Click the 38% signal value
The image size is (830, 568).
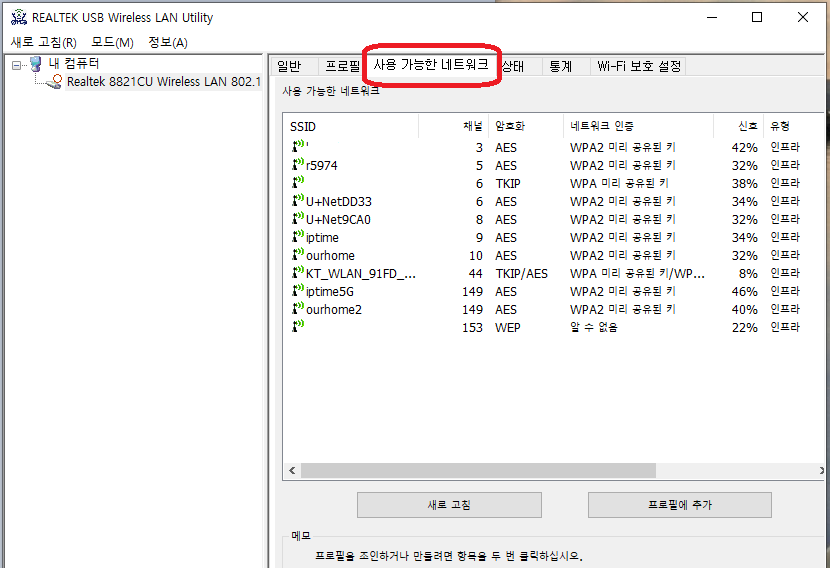[x=744, y=184]
